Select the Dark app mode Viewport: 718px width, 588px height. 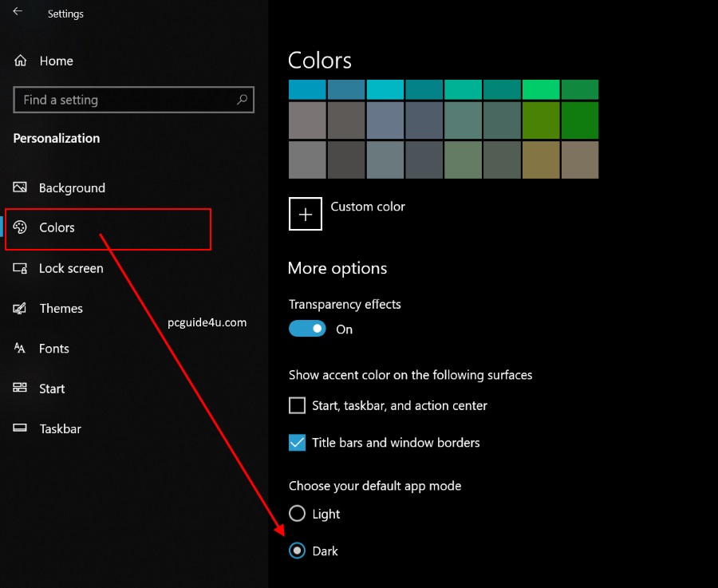pos(297,551)
